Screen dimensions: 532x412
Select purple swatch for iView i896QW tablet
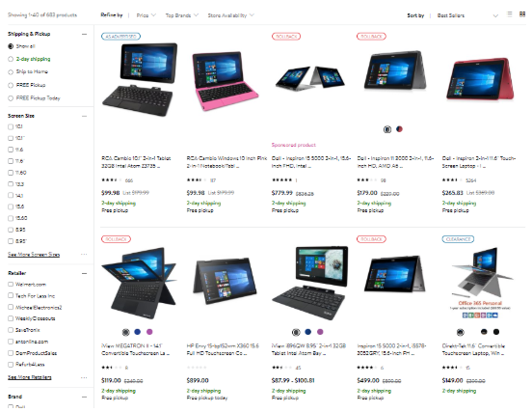click(320, 332)
